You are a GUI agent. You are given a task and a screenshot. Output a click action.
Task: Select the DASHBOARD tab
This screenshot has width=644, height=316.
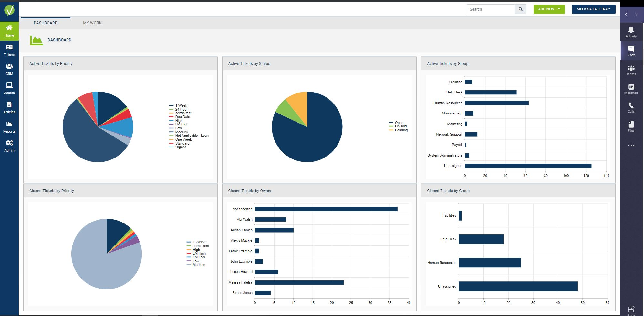click(46, 23)
